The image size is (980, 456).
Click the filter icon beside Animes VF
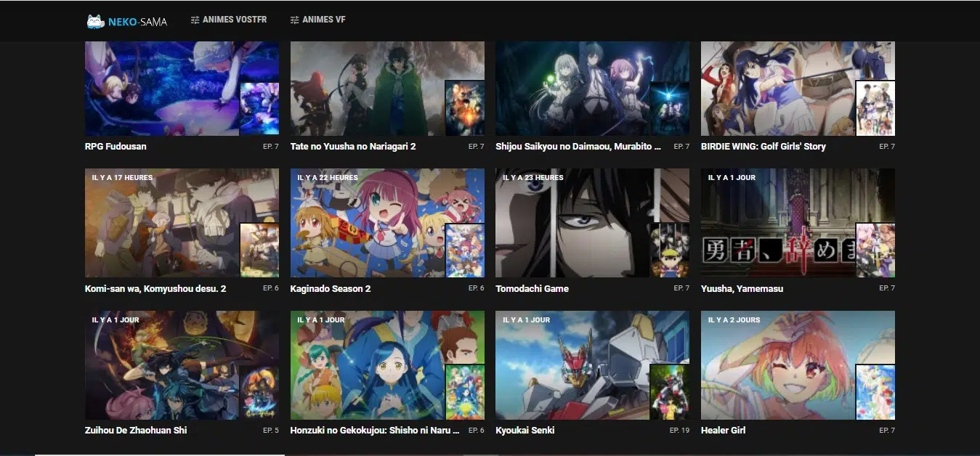pyautogui.click(x=294, y=20)
